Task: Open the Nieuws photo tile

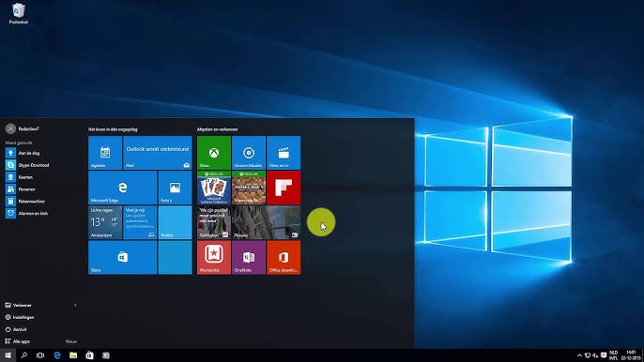Action: 267,222
